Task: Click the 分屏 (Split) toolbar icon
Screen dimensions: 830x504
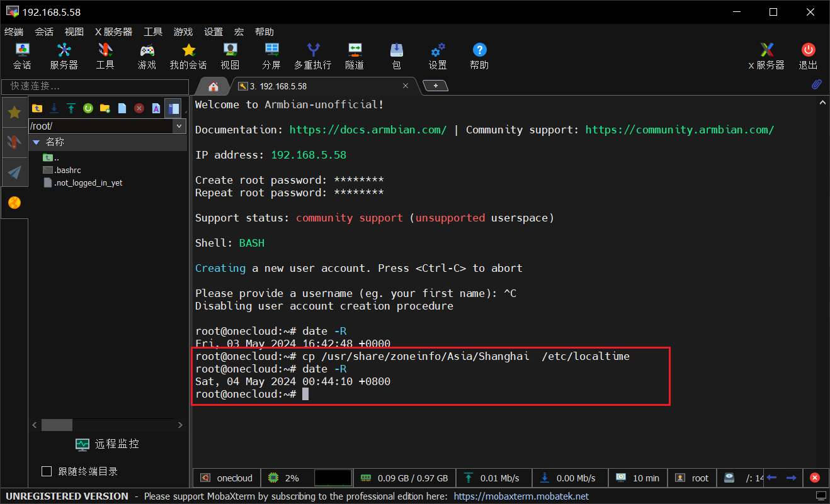Action: click(x=271, y=56)
